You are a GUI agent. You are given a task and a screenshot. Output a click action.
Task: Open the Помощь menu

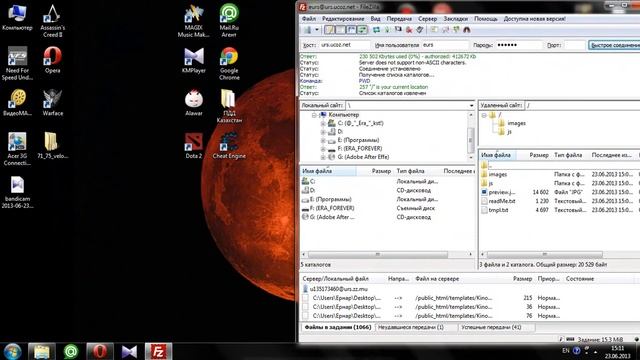coord(486,19)
